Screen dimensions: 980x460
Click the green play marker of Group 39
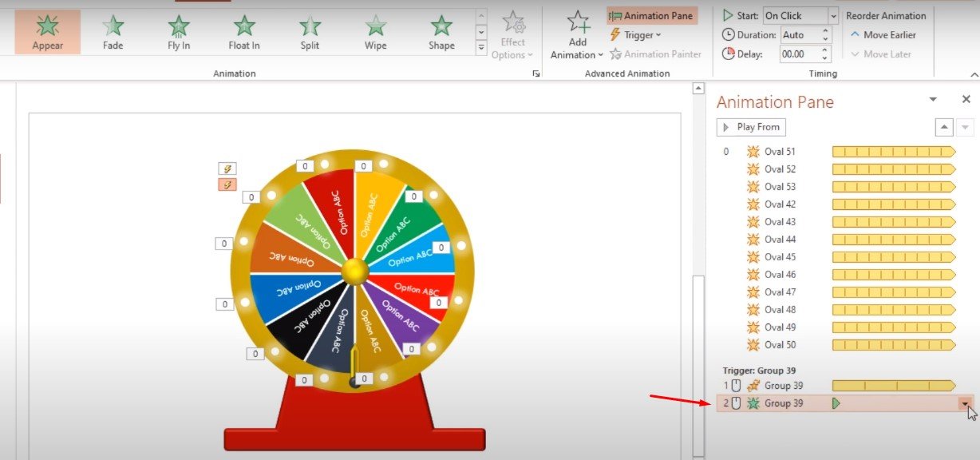tap(836, 403)
